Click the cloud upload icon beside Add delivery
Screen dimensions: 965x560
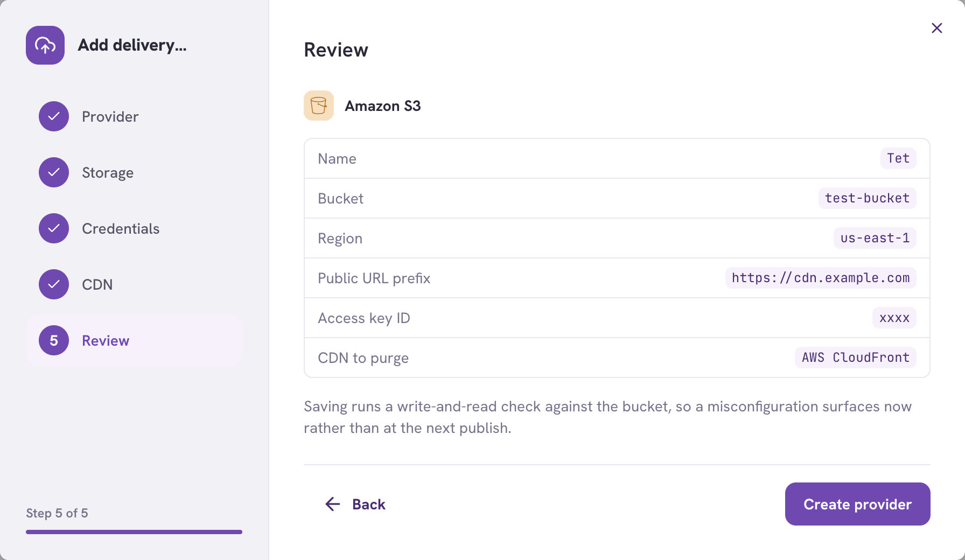45,45
